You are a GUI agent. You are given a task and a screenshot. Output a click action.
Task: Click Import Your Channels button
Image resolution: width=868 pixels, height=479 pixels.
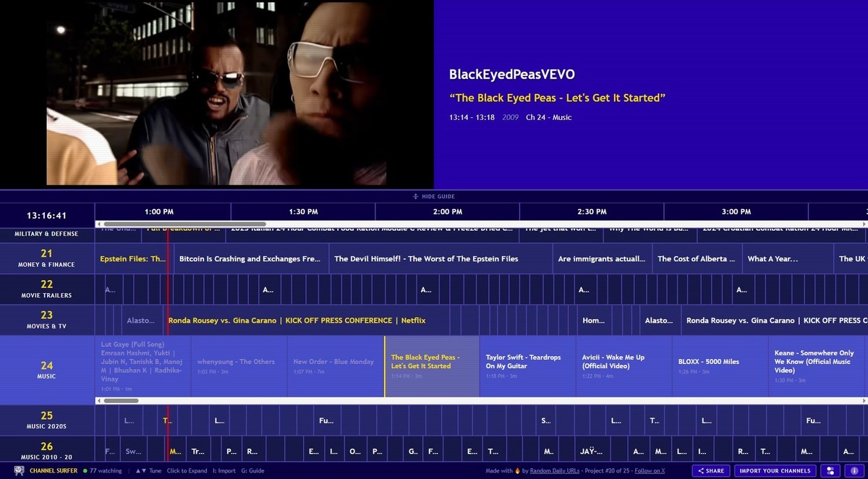pyautogui.click(x=775, y=470)
